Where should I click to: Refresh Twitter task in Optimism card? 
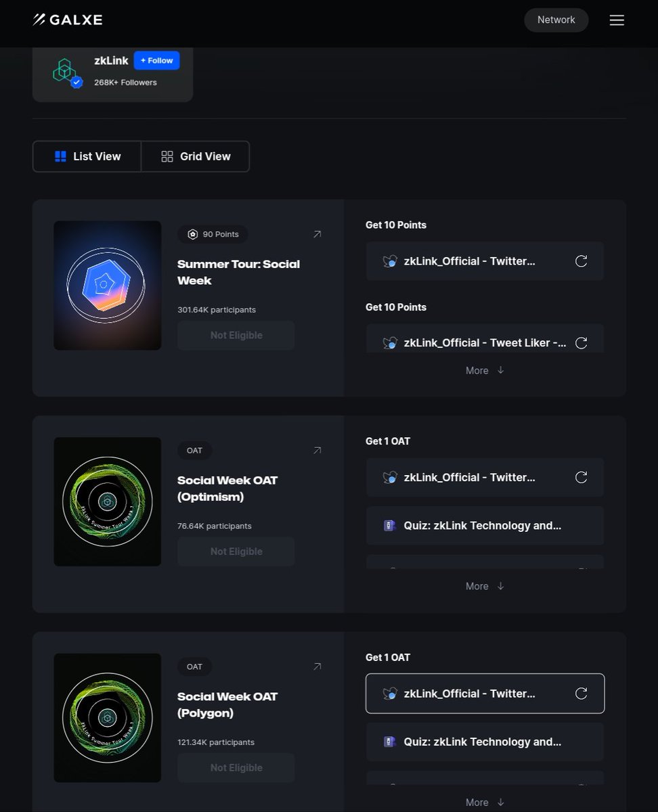(581, 478)
